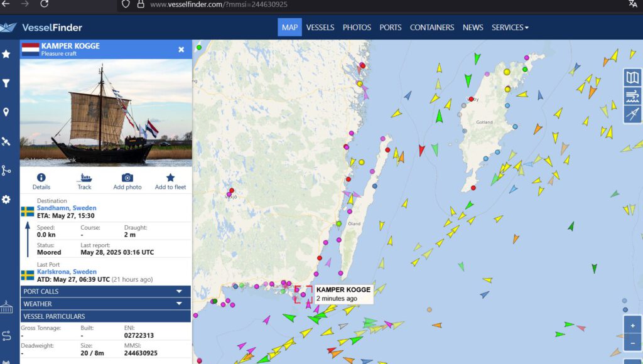Click the ETA: May 27, 15:30 text
643x364 pixels.
(x=65, y=216)
